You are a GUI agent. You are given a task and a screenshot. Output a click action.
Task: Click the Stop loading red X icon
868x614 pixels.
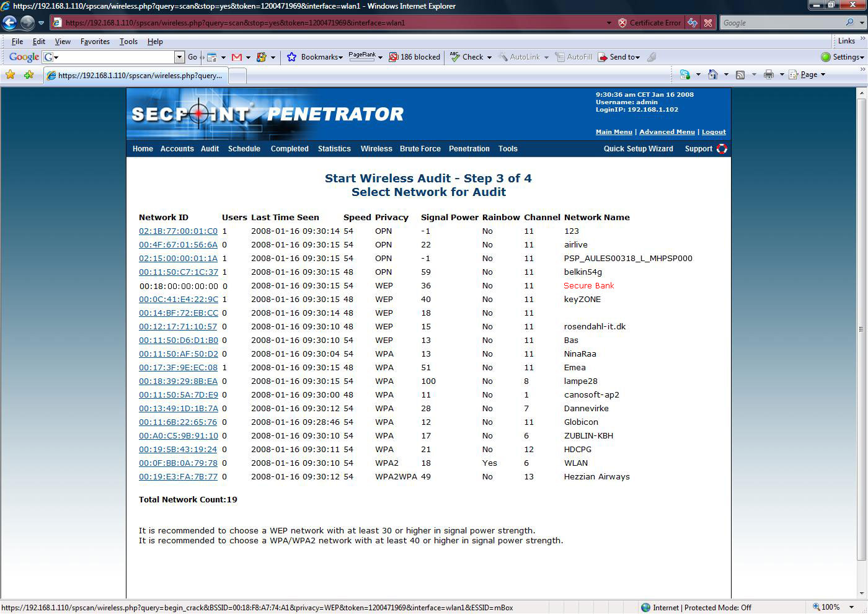coord(708,23)
